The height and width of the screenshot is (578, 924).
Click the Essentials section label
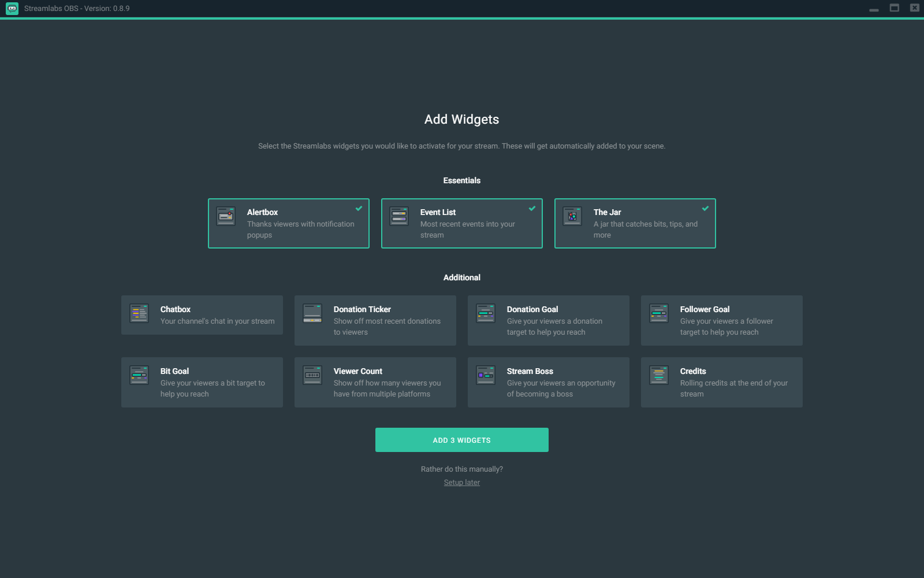462,180
